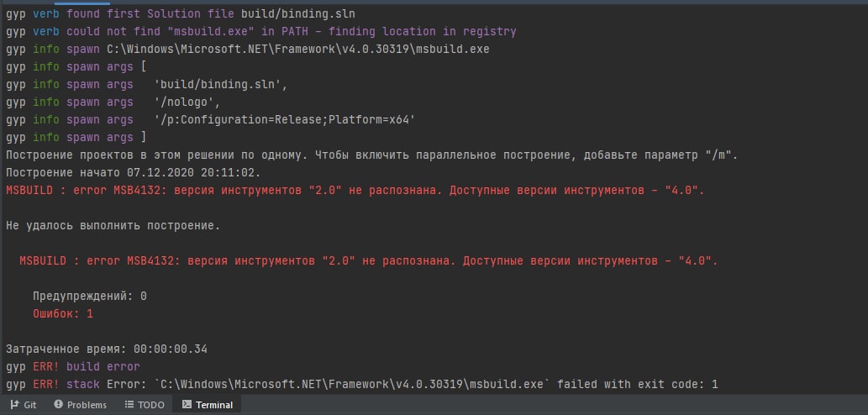Click the Terminal prompt icon
Viewport: 868px width, 415px height.
click(187, 404)
